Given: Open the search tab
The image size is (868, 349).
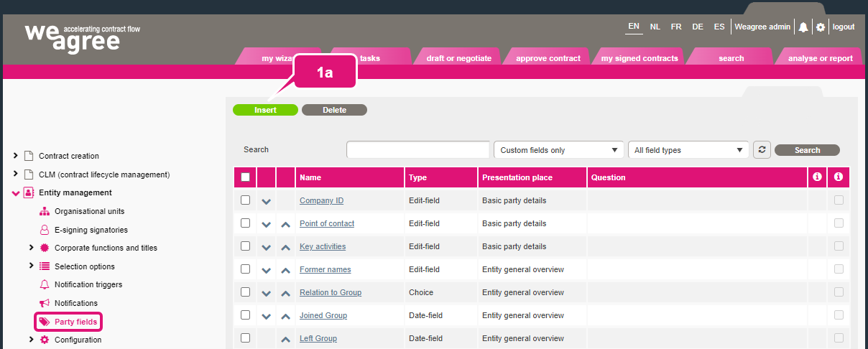Looking at the screenshot, I should tap(731, 58).
